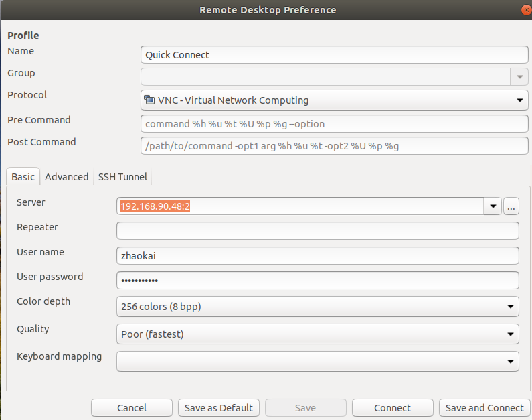This screenshot has height=420, width=532.
Task: Click the Cancel button
Action: pos(132,407)
